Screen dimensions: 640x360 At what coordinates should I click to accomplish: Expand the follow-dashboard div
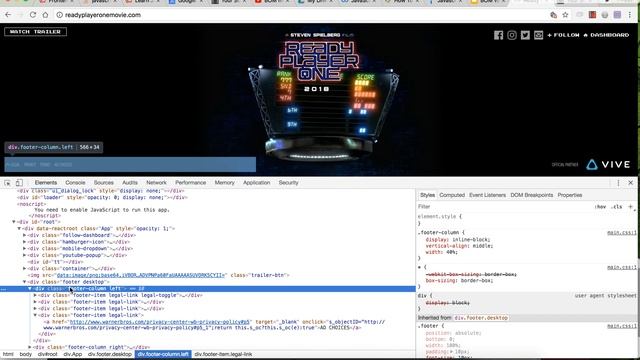pyautogui.click(x=24, y=235)
